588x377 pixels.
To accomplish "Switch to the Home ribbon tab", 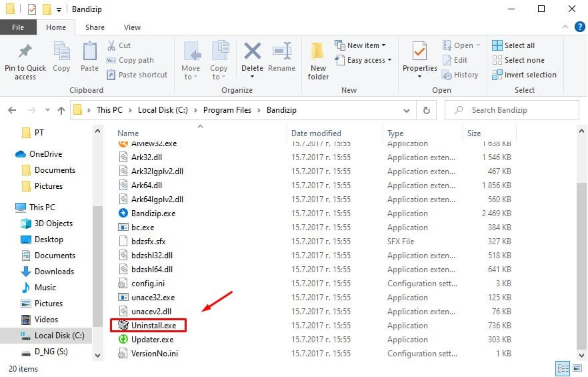I will pyautogui.click(x=56, y=27).
